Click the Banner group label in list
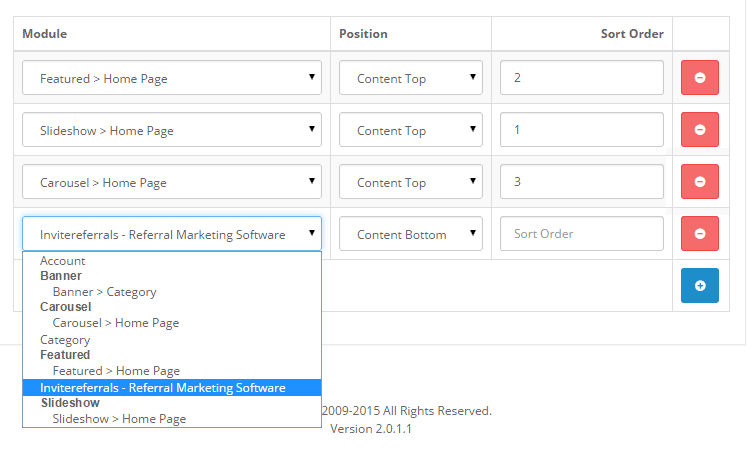This screenshot has width=747, height=466. (61, 276)
